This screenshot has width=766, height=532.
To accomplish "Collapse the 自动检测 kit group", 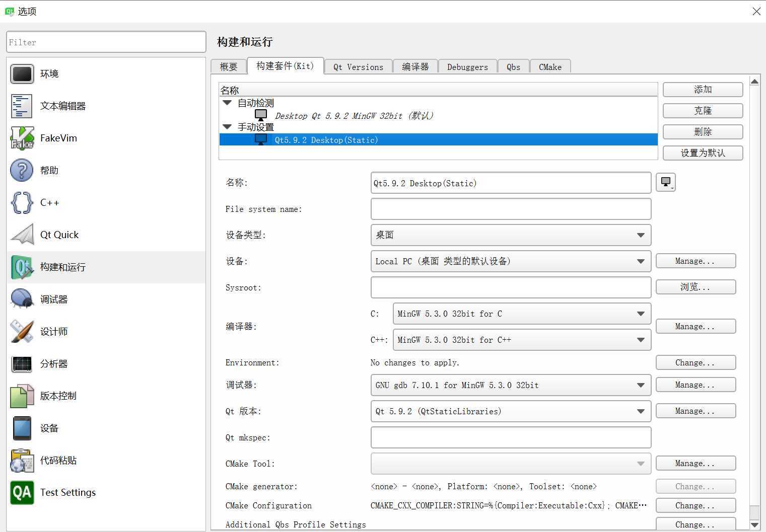I will pyautogui.click(x=228, y=103).
